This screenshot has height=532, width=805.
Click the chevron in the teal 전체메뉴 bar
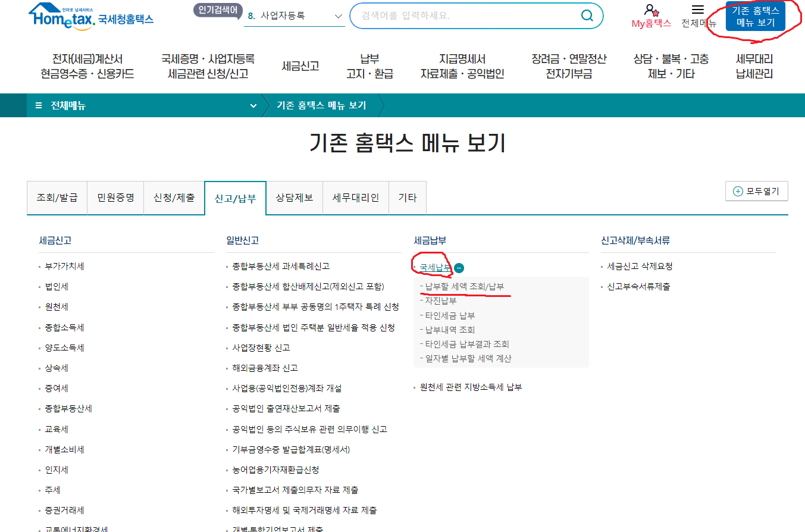tap(254, 105)
